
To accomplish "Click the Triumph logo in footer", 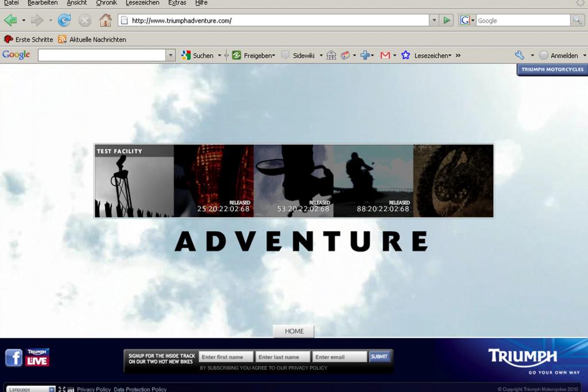I will pos(522,358).
